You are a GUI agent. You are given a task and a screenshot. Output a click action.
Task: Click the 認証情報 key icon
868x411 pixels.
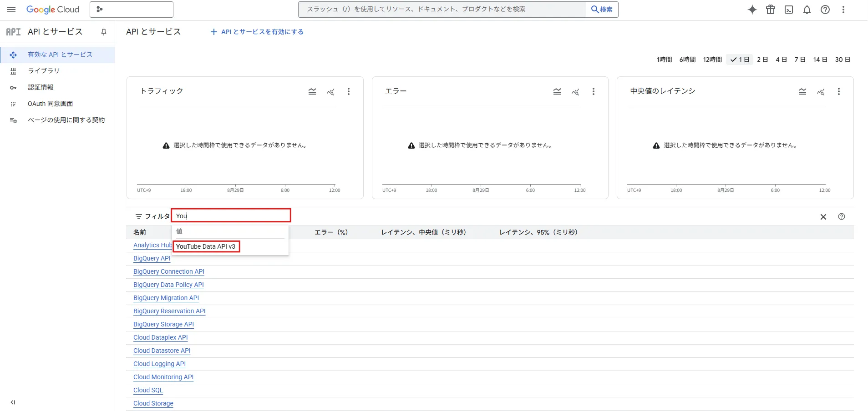[13, 88]
